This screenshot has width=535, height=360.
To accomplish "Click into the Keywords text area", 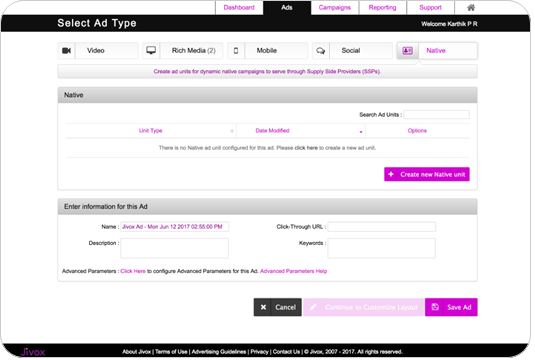I will point(381,248).
